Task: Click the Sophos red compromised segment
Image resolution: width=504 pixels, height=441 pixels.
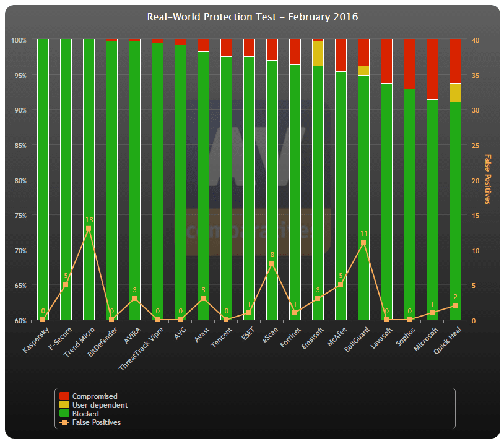Action: click(409, 64)
